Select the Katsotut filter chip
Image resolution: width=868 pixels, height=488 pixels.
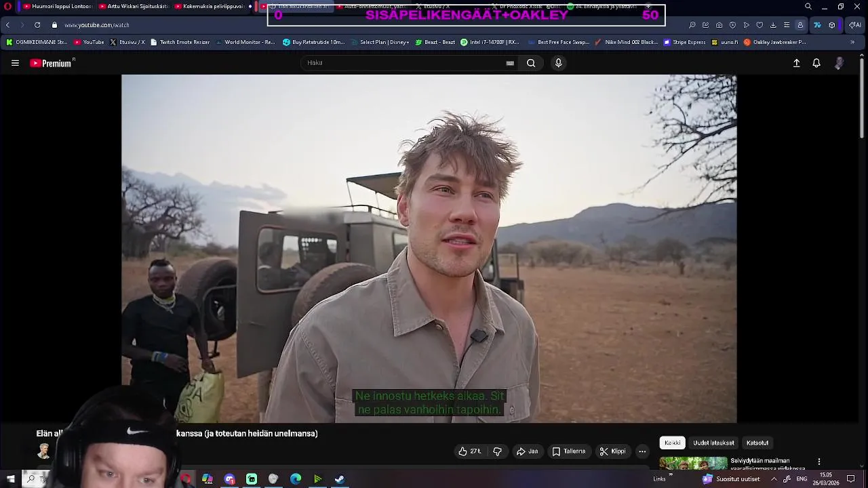(757, 443)
